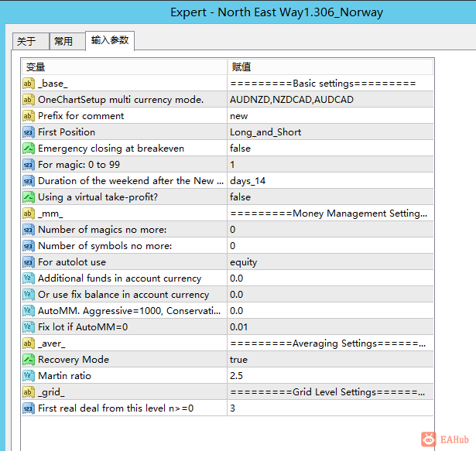Edit Additional funds value 0.0
The width and height of the screenshot is (476, 451).
tap(330, 278)
